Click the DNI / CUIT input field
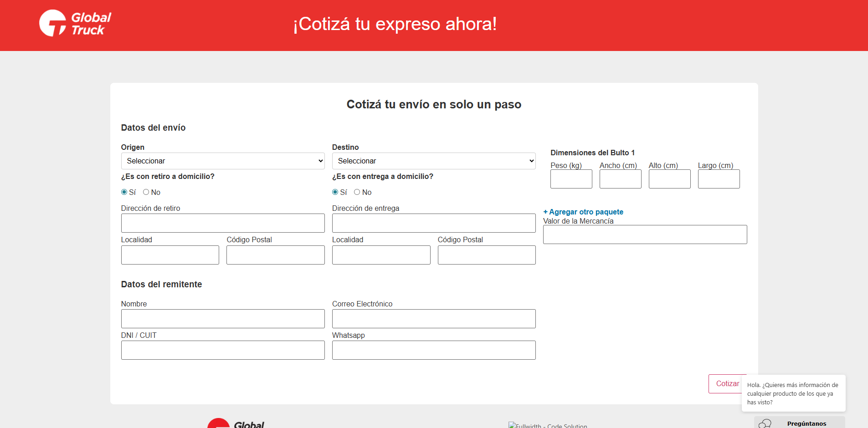 pos(223,350)
